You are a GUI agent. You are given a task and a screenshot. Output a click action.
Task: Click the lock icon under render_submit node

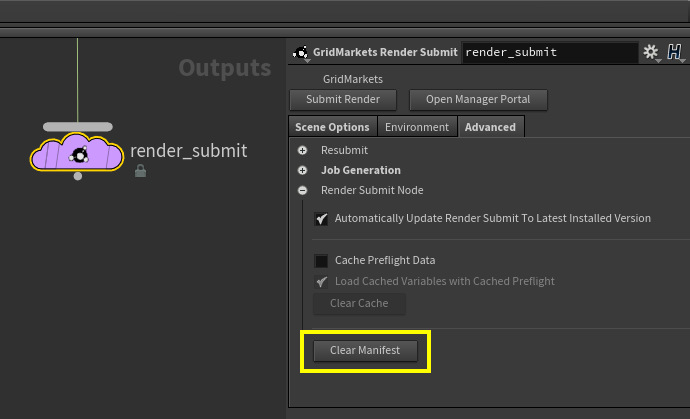(x=140, y=171)
